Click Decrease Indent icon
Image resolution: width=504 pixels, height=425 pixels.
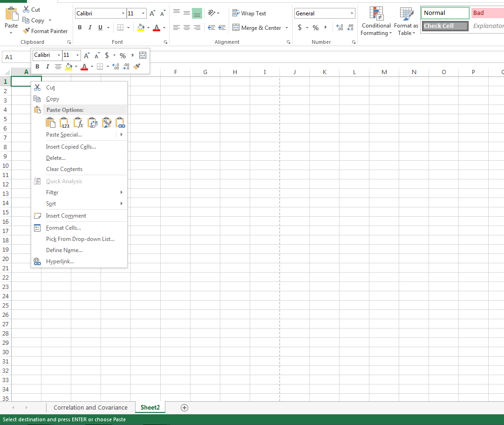(x=211, y=27)
